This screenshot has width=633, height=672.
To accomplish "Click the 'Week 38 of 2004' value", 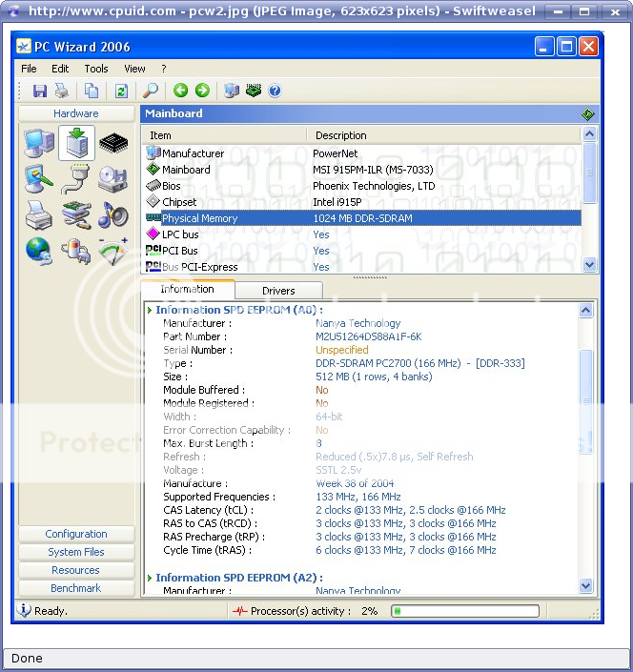I will (355, 483).
